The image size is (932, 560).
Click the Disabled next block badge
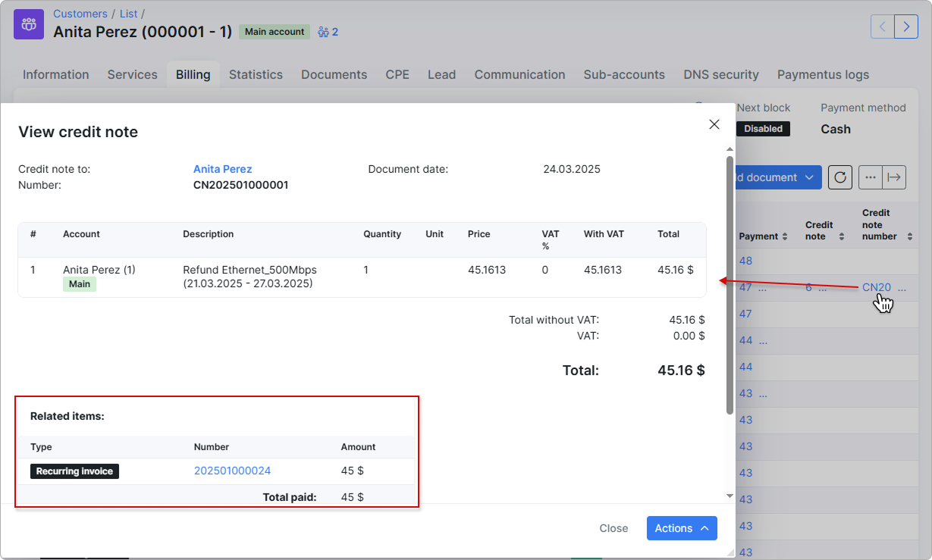pyautogui.click(x=763, y=129)
